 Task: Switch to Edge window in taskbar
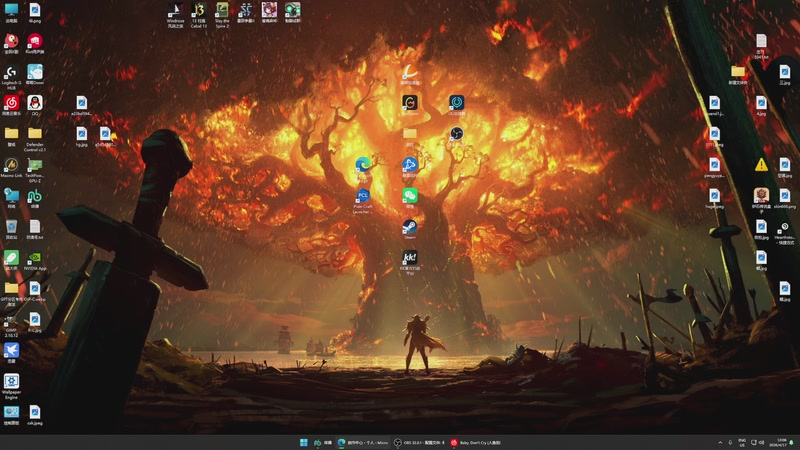tap(363, 442)
